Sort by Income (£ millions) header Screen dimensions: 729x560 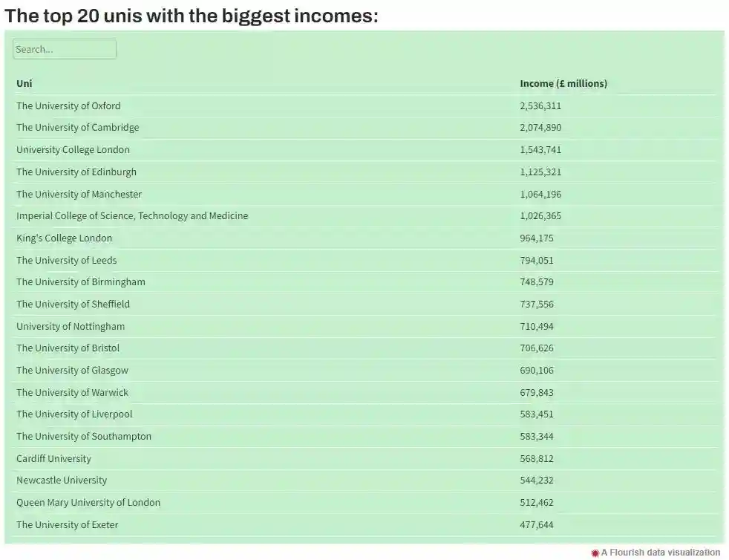pyautogui.click(x=563, y=83)
